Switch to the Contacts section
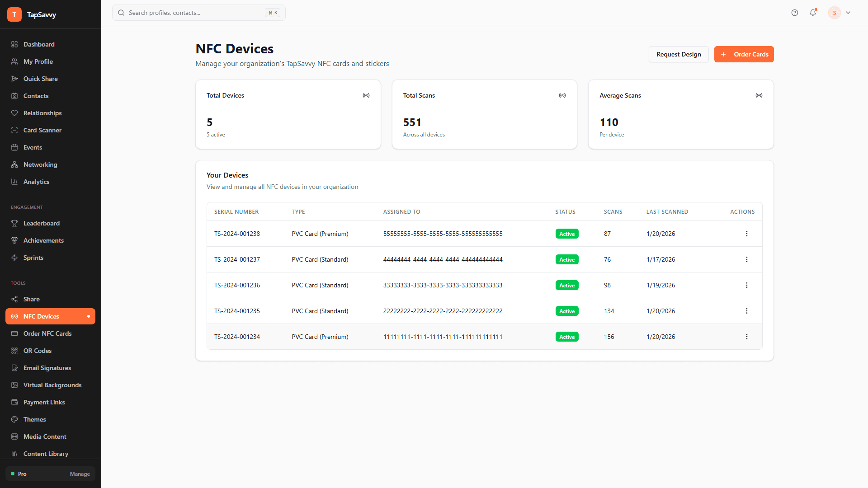Image resolution: width=868 pixels, height=488 pixels. (x=36, y=96)
